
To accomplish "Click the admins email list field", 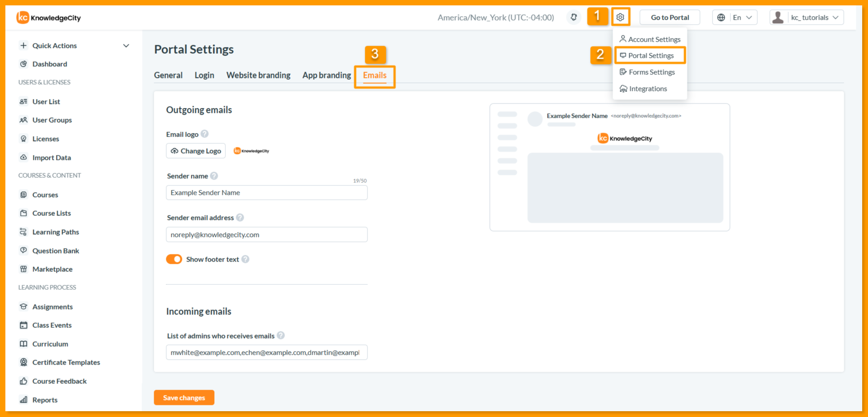I will click(x=267, y=353).
